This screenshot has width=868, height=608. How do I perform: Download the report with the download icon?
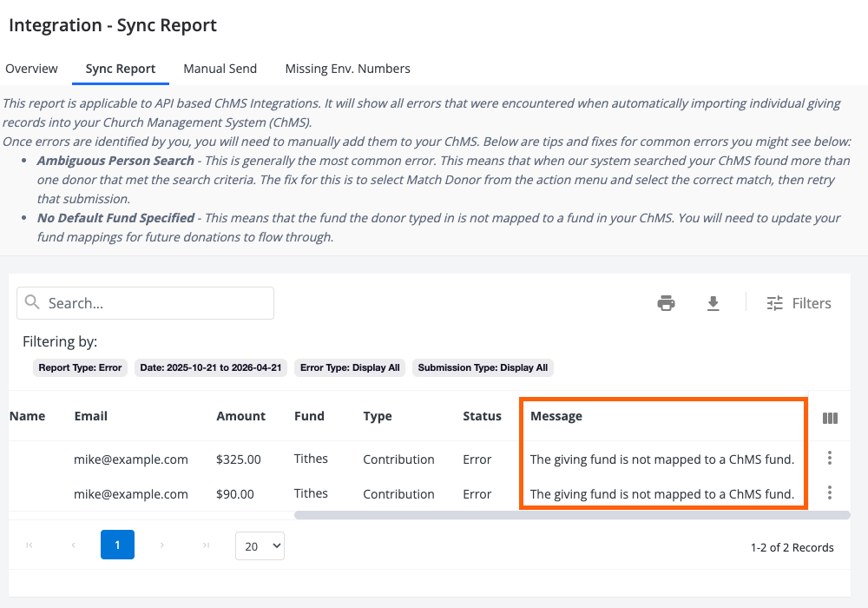tap(713, 303)
